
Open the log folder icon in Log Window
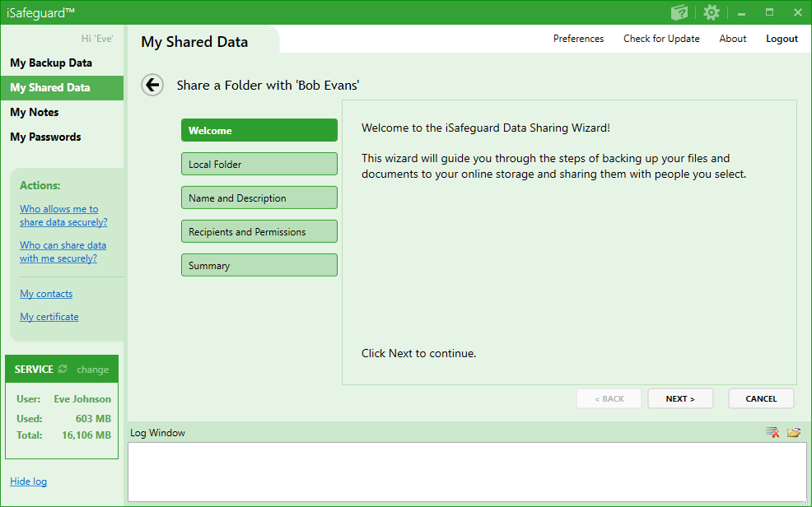pyautogui.click(x=794, y=432)
